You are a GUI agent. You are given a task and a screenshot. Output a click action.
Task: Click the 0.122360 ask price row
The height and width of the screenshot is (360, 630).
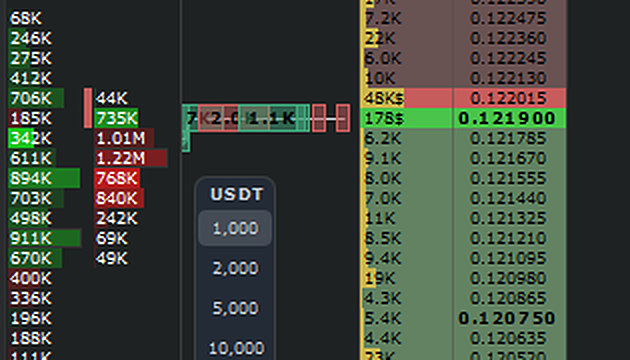pyautogui.click(x=508, y=38)
